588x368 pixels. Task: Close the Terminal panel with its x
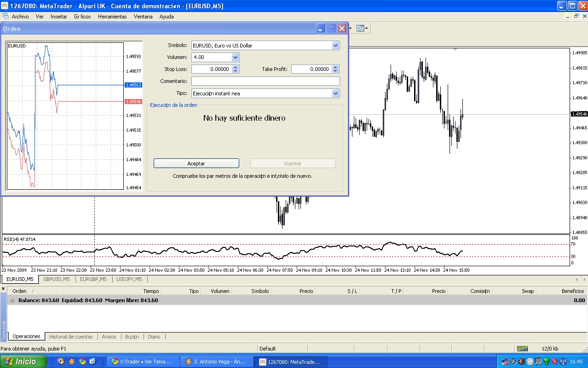coord(3,289)
